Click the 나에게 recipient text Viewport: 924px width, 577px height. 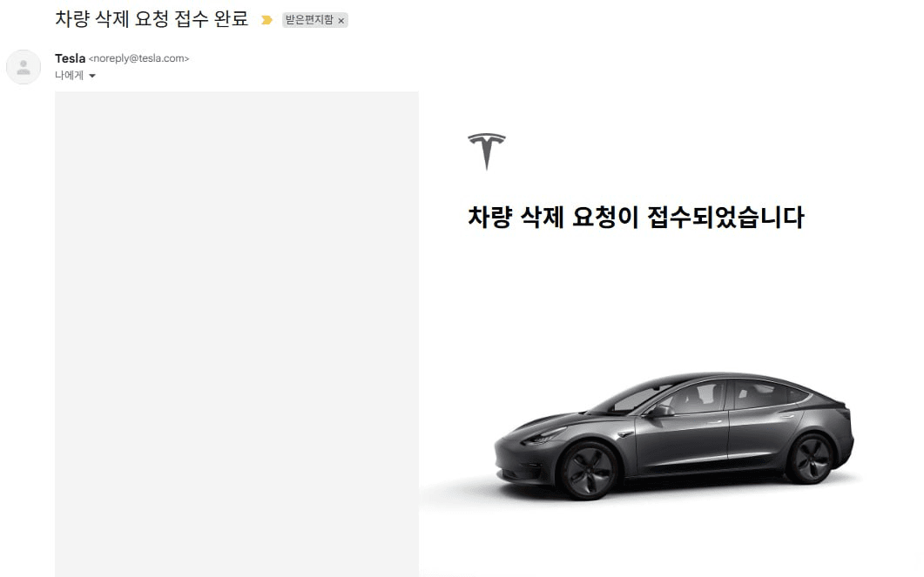(69, 76)
